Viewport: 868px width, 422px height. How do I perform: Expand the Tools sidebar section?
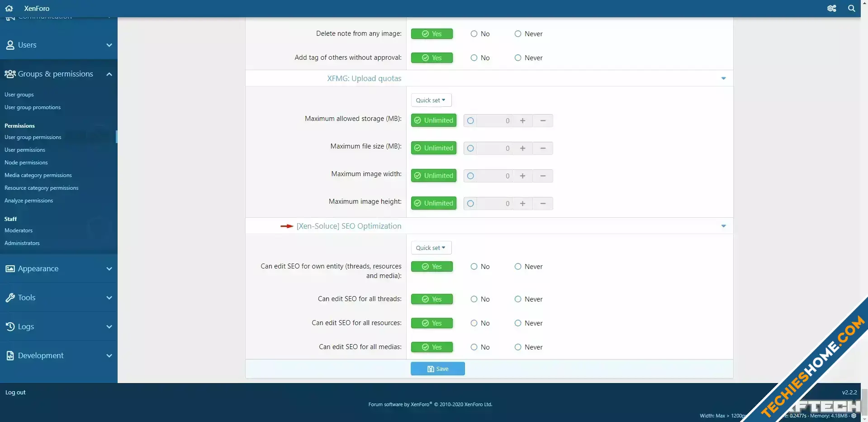[109, 297]
